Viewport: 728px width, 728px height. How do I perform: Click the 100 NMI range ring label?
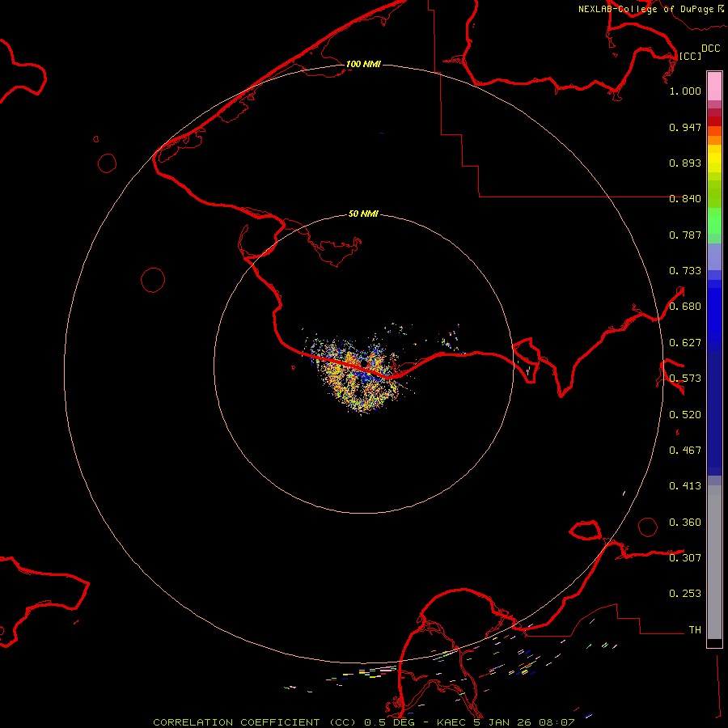click(x=363, y=64)
